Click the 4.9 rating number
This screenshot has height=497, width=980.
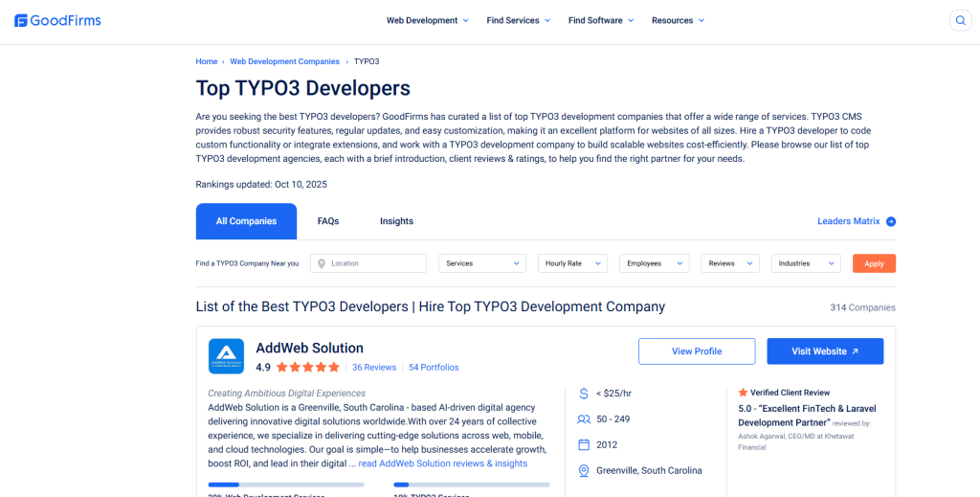pyautogui.click(x=263, y=368)
